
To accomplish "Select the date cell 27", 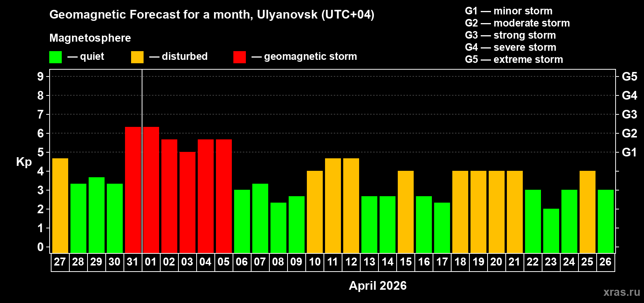I will [x=60, y=262].
